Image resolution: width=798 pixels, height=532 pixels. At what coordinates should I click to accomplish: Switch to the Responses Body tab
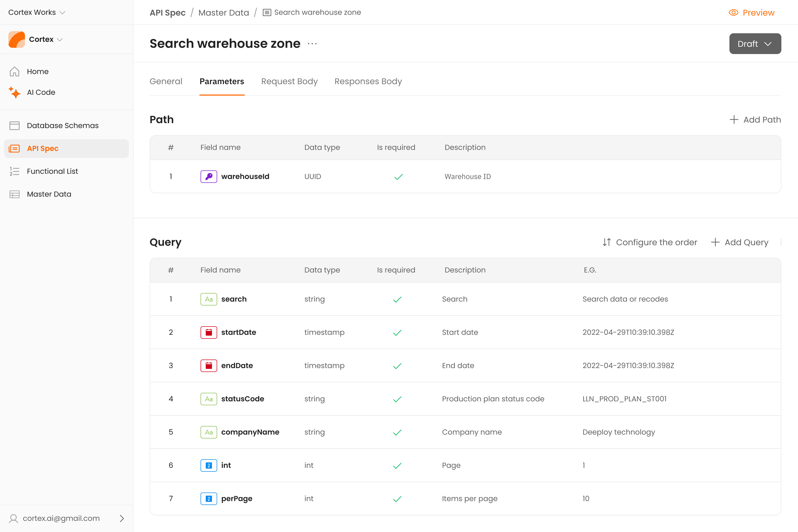[x=368, y=81]
